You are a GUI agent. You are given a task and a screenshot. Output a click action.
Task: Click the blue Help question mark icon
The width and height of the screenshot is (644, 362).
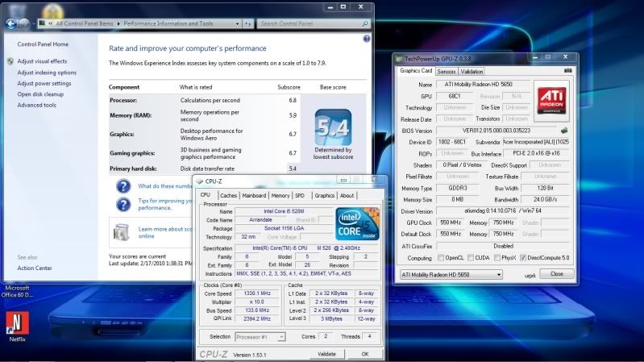click(x=367, y=38)
